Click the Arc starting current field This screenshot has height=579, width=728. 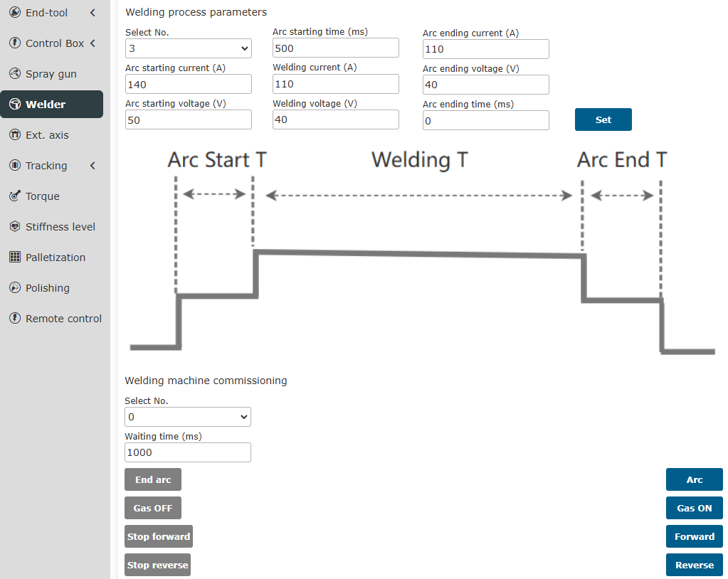188,84
